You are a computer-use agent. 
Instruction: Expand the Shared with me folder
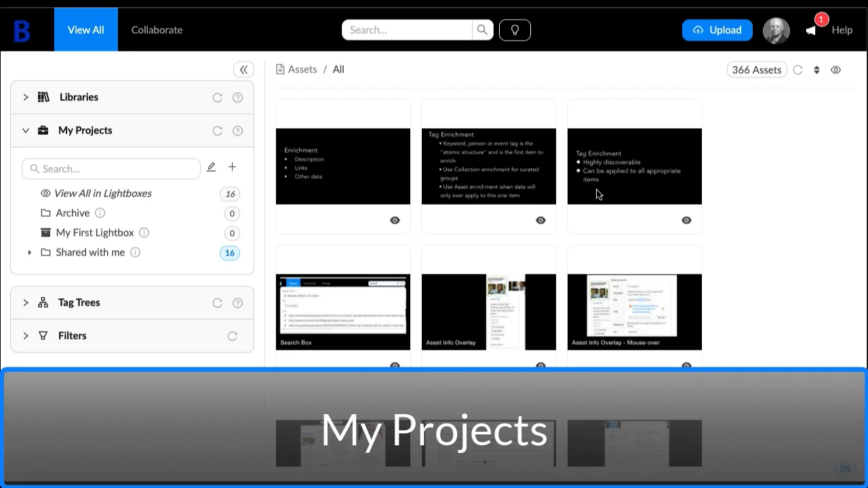point(29,252)
